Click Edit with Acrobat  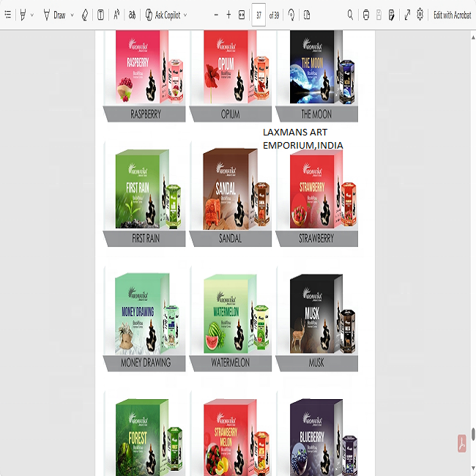452,15
